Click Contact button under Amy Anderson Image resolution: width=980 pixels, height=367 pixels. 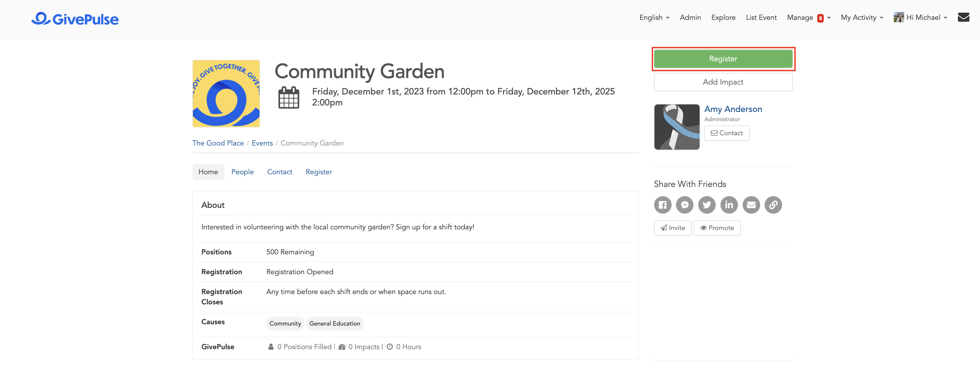pyautogui.click(x=727, y=133)
